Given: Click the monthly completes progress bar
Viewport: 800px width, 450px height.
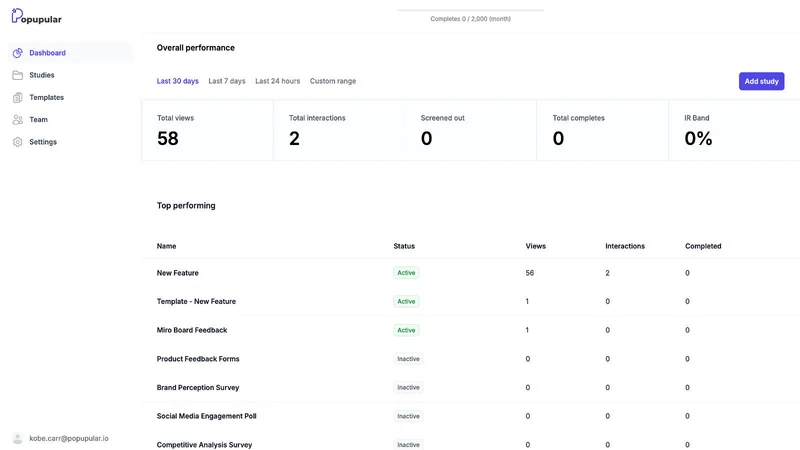Looking at the screenshot, I should 470,10.
